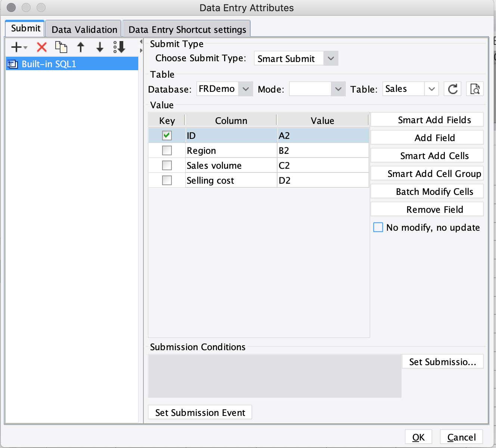Preview the table data
This screenshot has height=448, width=496.
click(x=475, y=88)
